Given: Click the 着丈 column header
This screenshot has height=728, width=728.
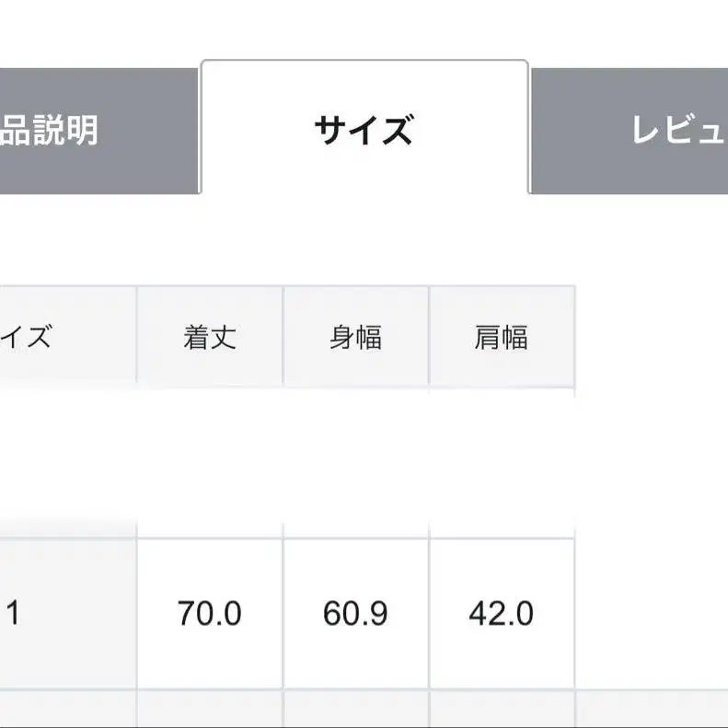Looking at the screenshot, I should [210, 337].
